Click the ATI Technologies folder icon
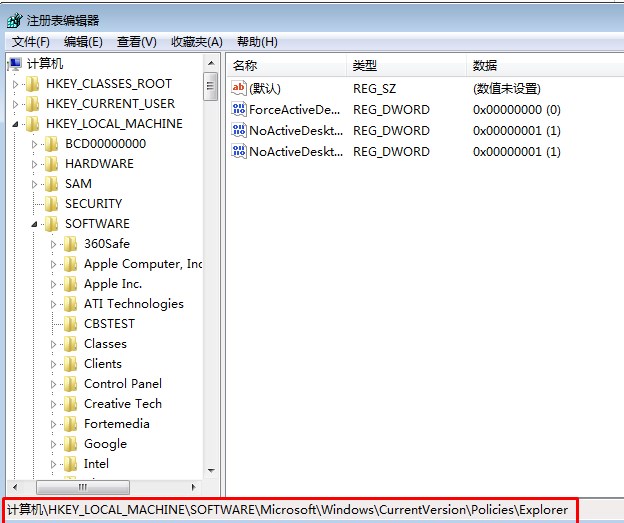 click(70, 304)
